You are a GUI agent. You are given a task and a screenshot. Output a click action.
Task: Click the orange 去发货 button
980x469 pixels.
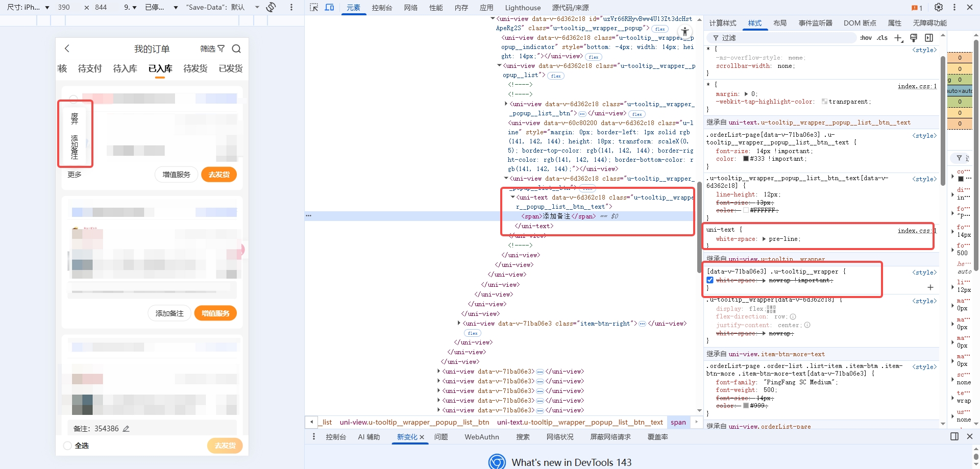click(x=219, y=175)
